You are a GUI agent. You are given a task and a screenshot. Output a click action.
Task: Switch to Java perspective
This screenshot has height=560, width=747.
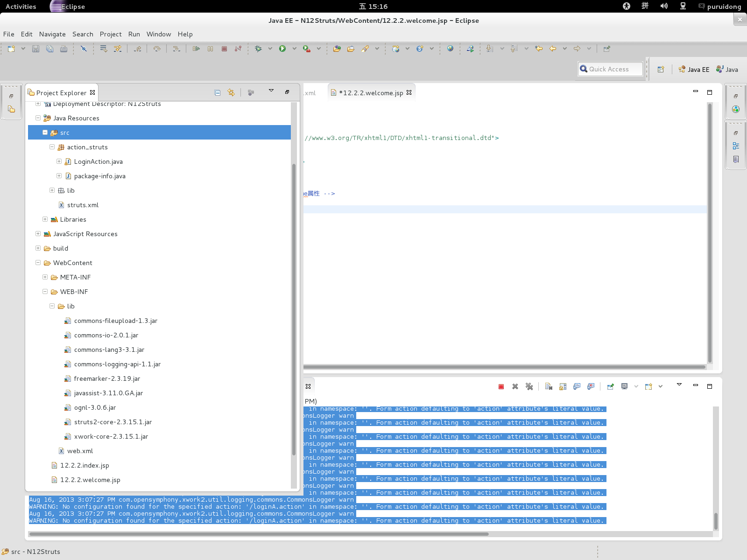[x=727, y=70]
